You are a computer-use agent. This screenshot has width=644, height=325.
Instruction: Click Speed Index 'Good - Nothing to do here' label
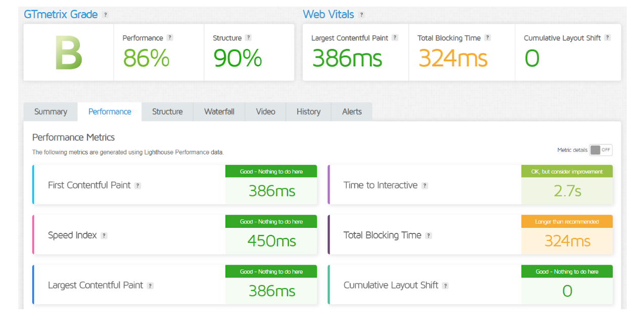[x=271, y=222]
